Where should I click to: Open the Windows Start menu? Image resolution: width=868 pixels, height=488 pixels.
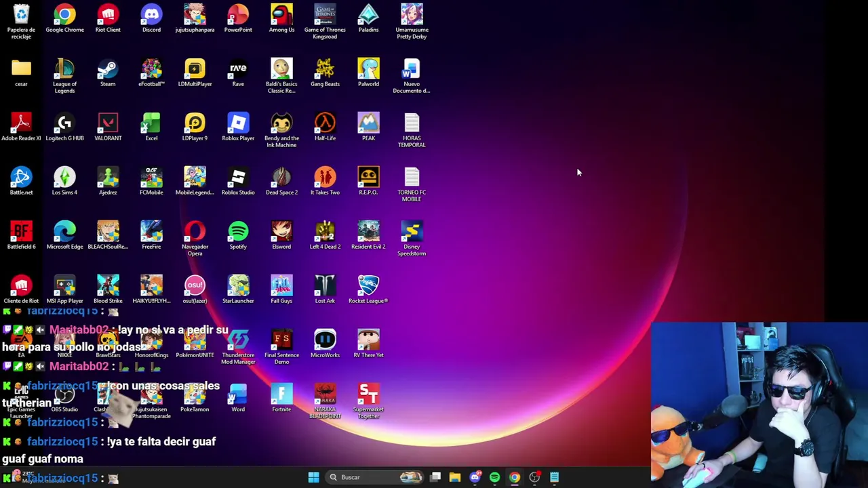313,477
